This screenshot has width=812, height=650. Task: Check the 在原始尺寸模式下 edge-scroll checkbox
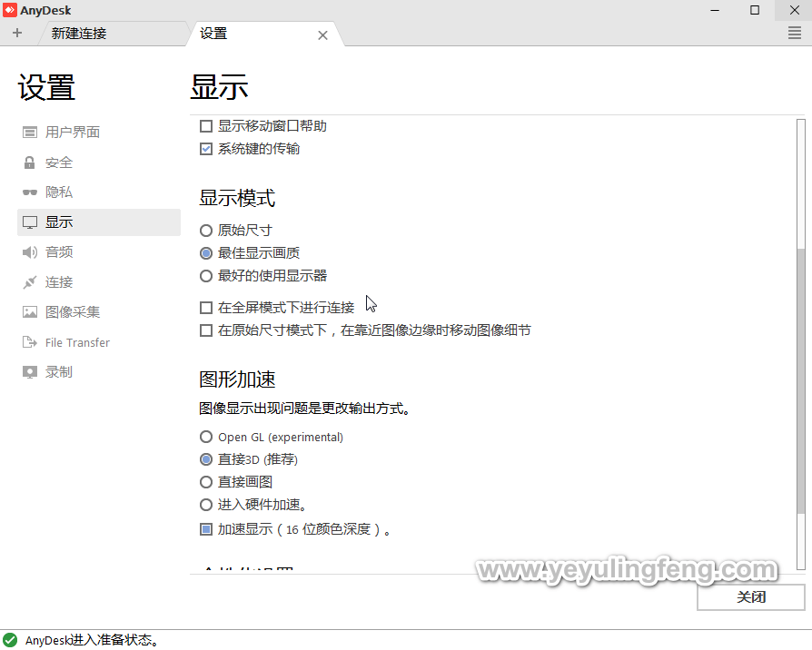click(206, 330)
